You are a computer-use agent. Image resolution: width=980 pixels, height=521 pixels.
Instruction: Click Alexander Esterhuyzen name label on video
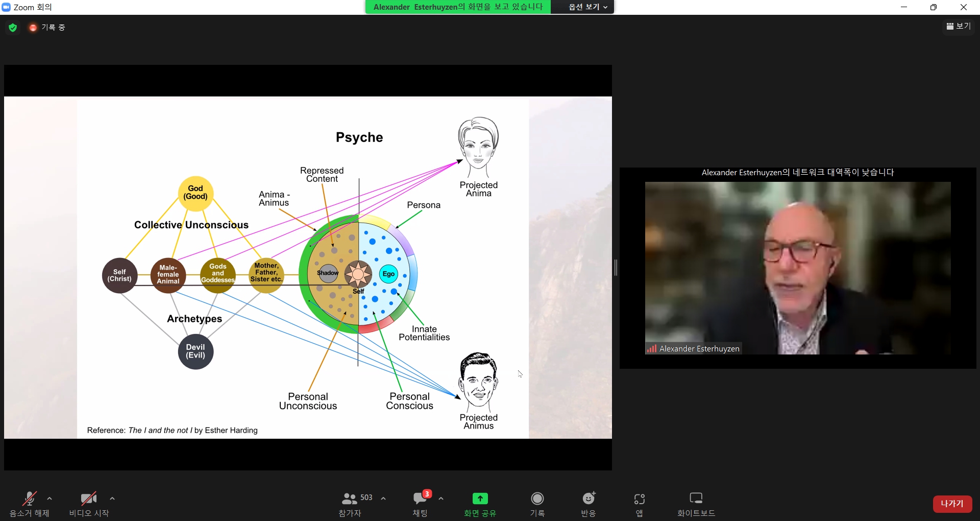pos(699,349)
